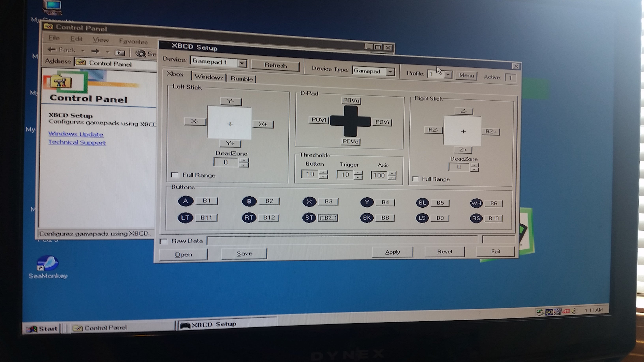644x362 pixels.
Task: Click the WH white button icon
Action: point(476,203)
